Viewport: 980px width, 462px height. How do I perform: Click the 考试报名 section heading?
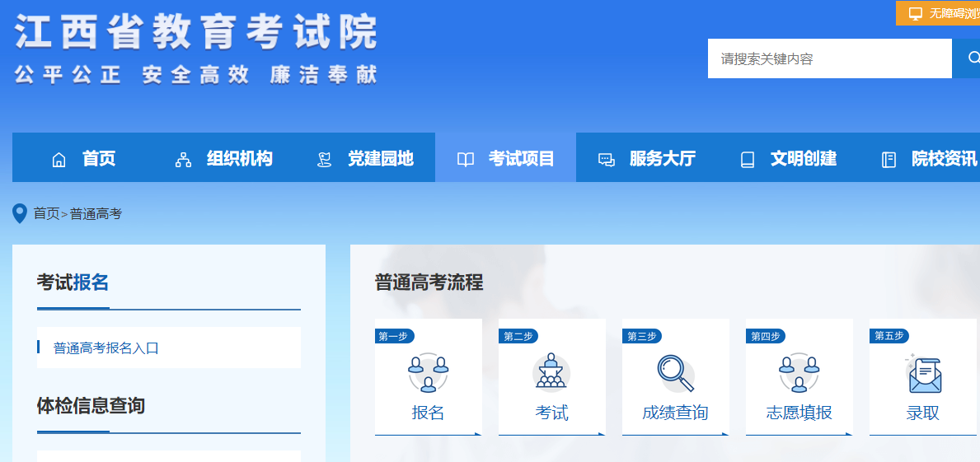click(73, 282)
